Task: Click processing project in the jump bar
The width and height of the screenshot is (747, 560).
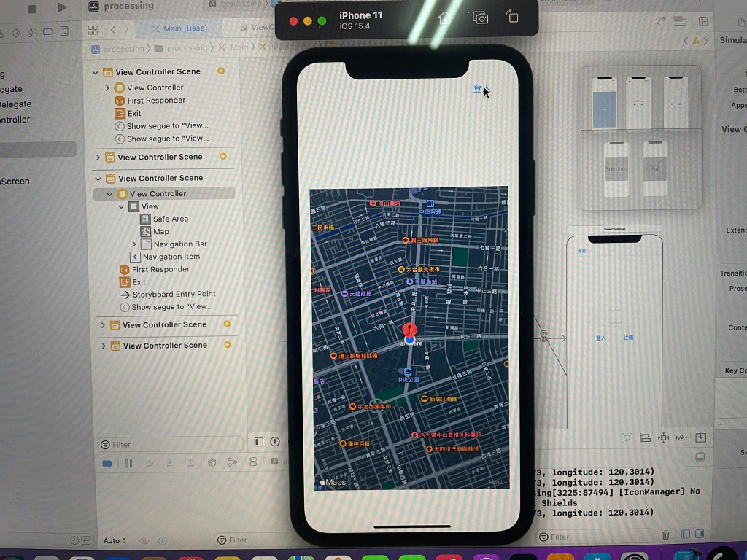Action: click(x=117, y=49)
